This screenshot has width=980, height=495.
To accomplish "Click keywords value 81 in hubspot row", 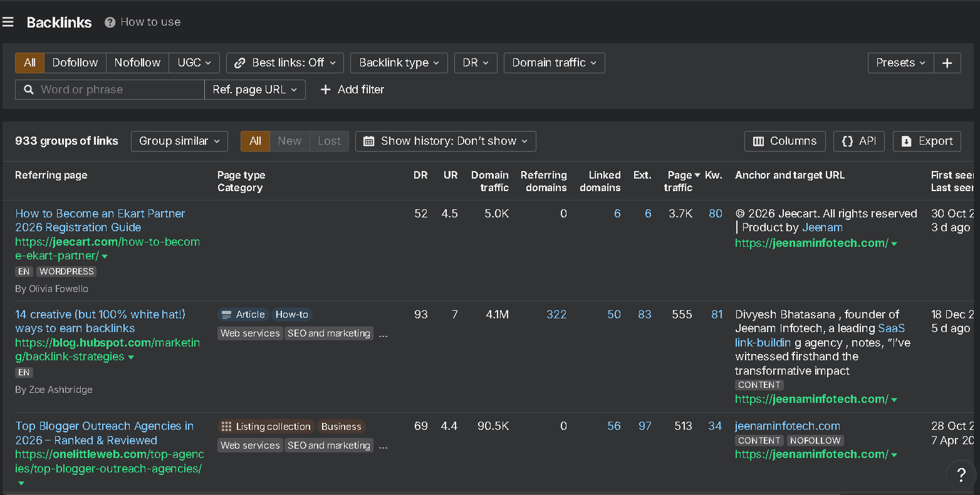I will click(x=717, y=315).
